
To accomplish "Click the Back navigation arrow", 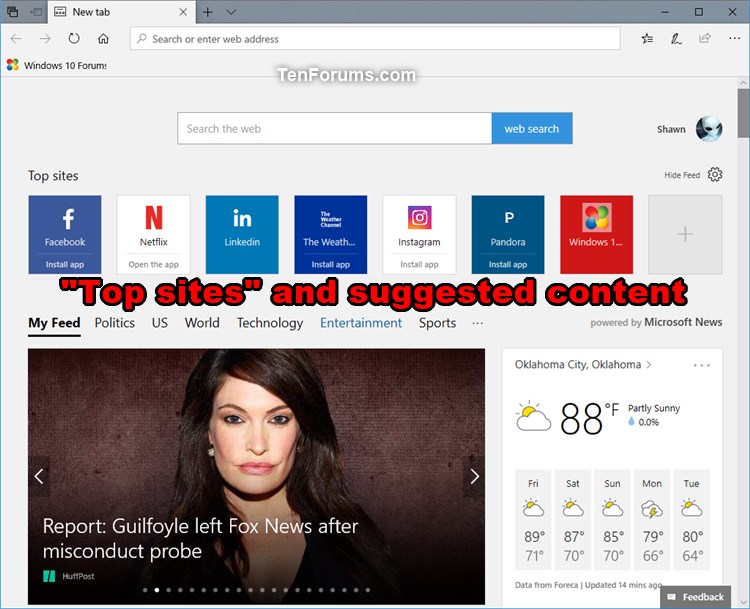I will 16,39.
